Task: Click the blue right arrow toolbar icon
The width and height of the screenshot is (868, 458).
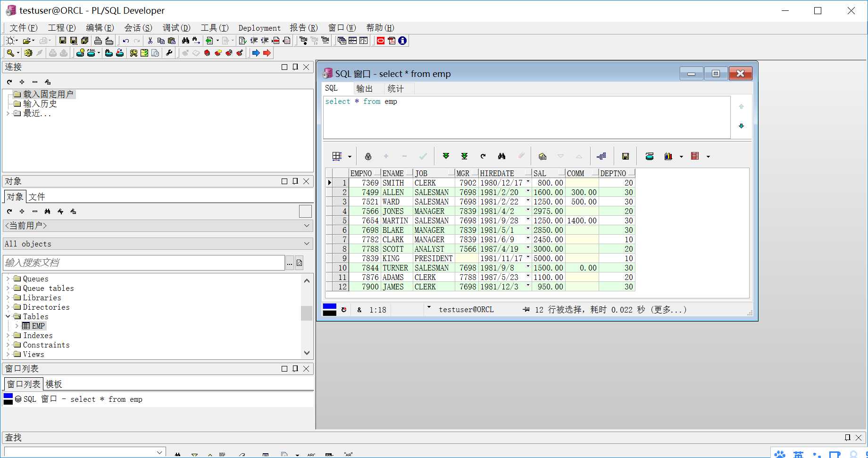Action: click(256, 53)
